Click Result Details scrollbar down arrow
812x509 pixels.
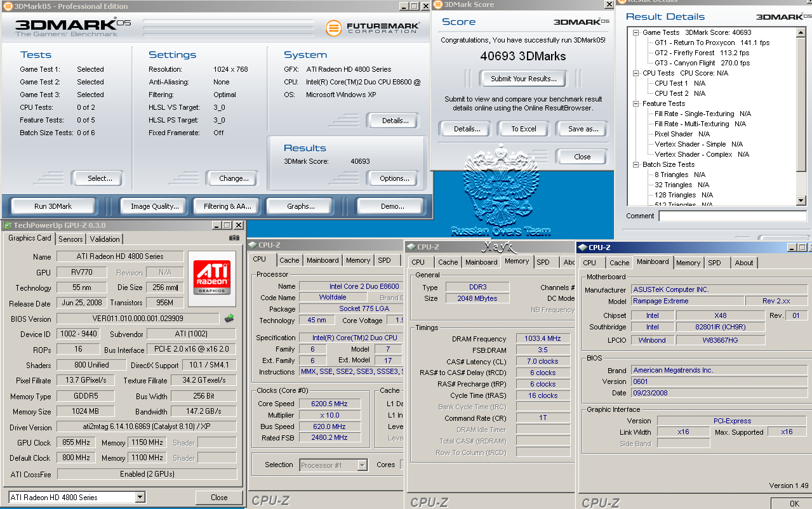801,201
